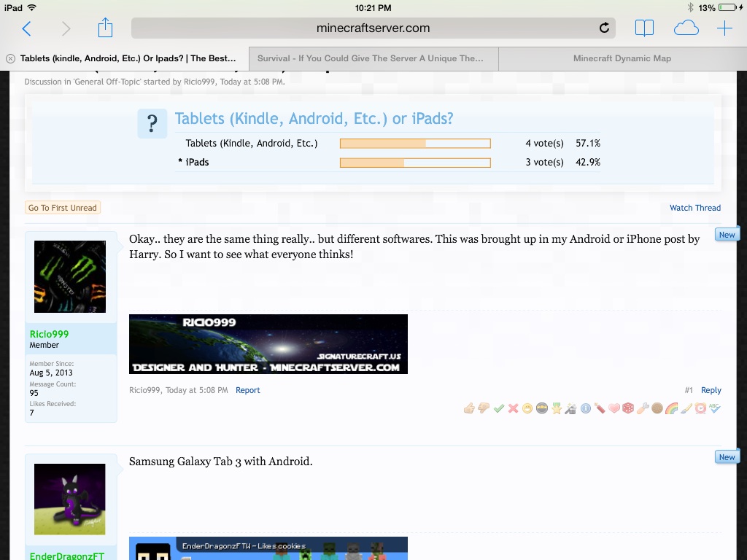Rate post with thumbs up icon
Viewport: 747px width, 560px height.
(x=469, y=408)
